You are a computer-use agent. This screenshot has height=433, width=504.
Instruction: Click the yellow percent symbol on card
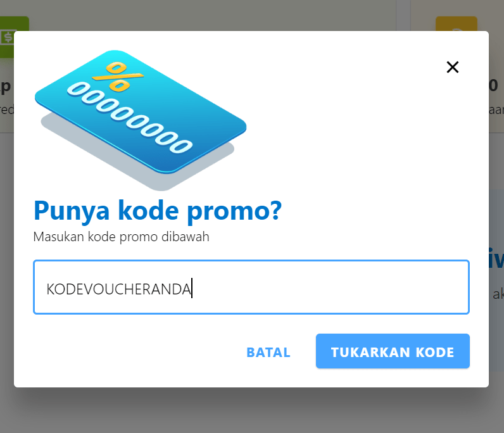(x=118, y=77)
